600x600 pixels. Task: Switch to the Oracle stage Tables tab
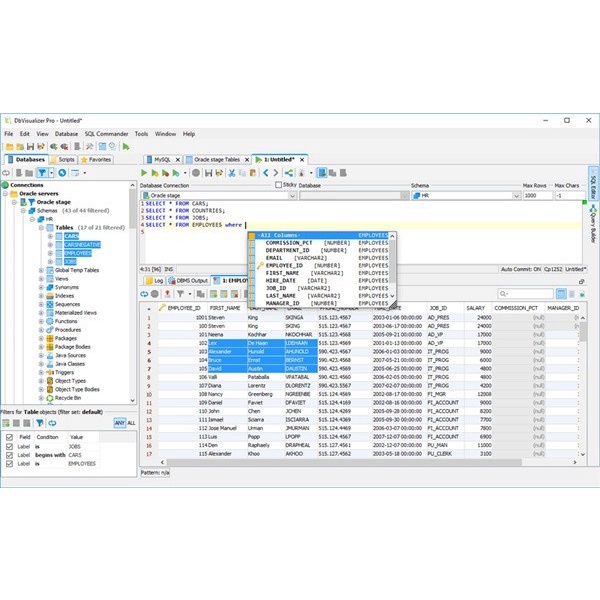(216, 159)
